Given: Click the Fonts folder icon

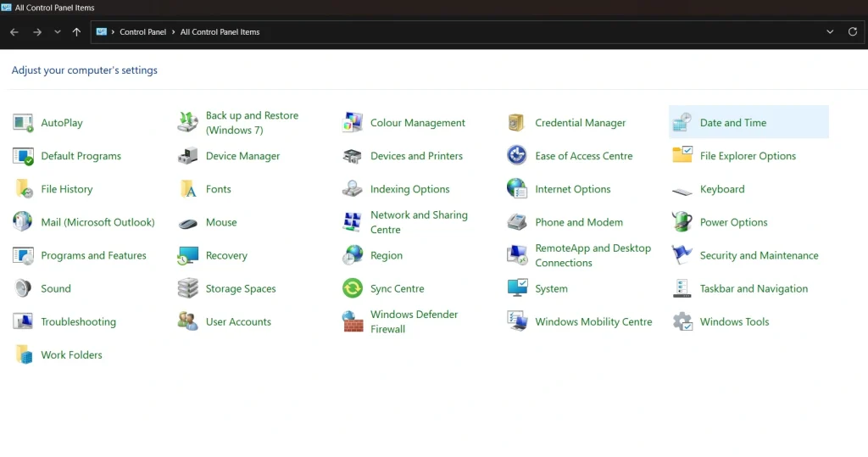Looking at the screenshot, I should (188, 189).
